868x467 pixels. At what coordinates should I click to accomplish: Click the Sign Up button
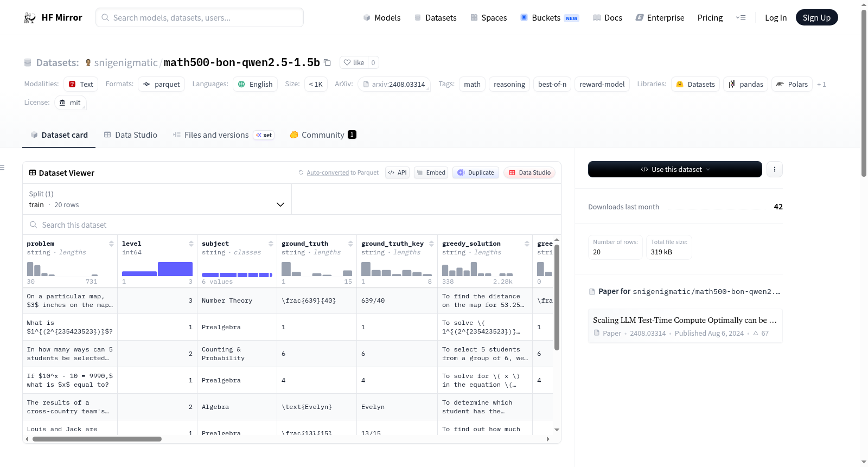(x=816, y=17)
